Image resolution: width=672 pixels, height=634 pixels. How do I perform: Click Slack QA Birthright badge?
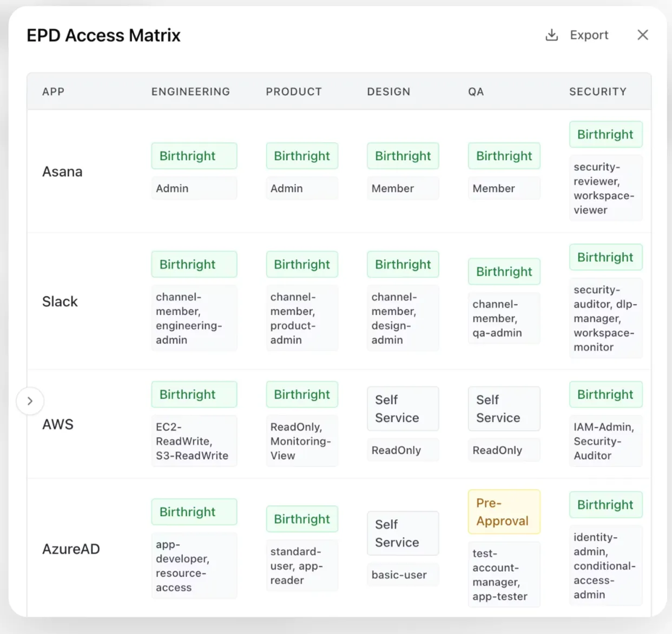(x=504, y=272)
